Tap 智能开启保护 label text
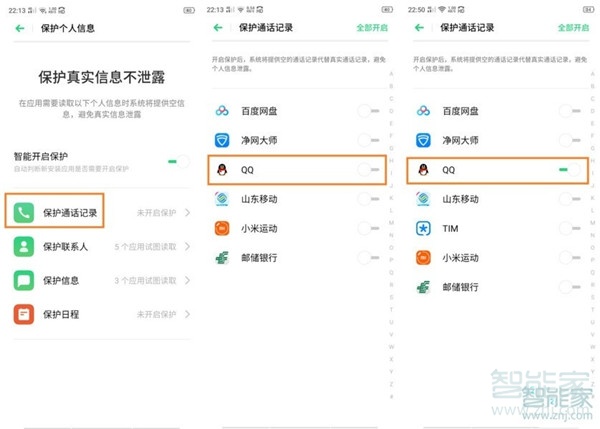Screen dimensions: 600x429 (x=41, y=156)
